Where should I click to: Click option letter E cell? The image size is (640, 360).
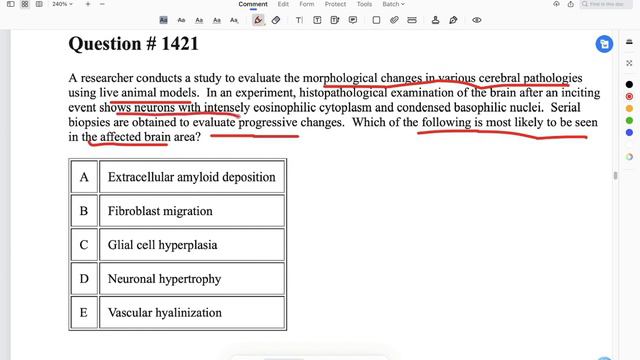pos(84,313)
